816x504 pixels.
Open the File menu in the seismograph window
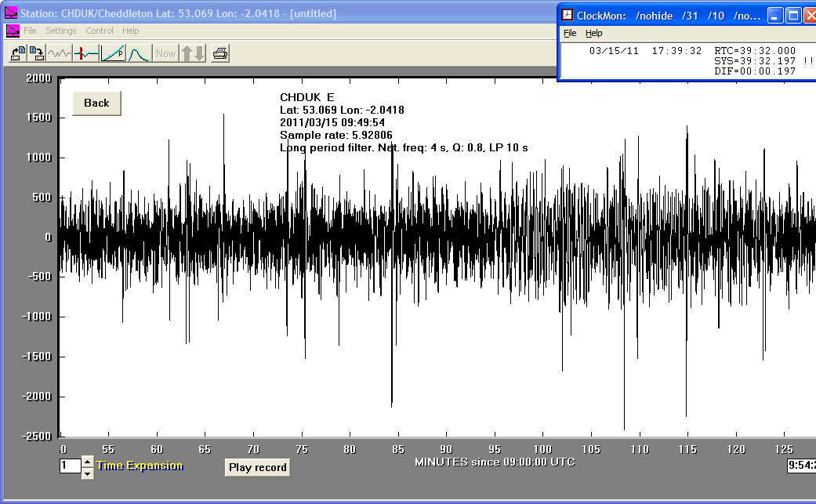(x=30, y=31)
